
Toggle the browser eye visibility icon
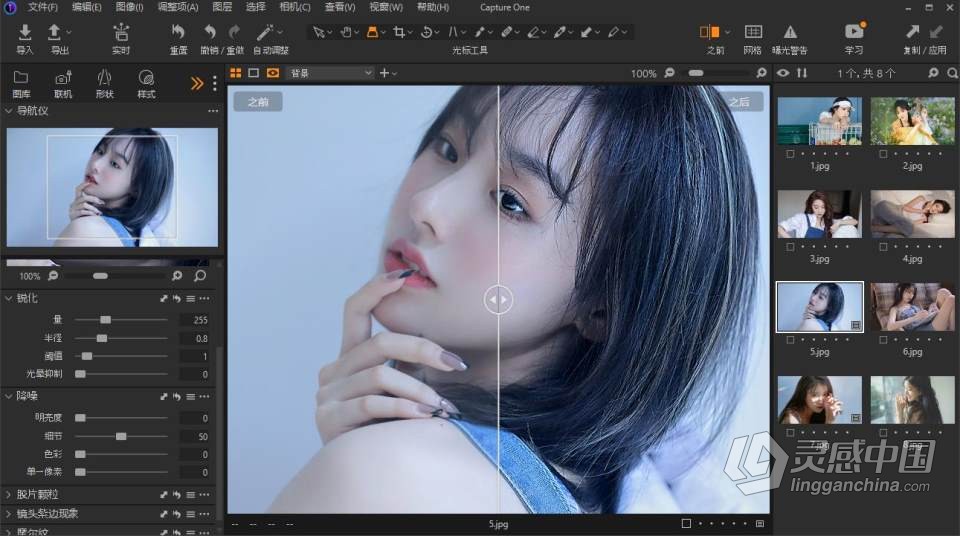pos(783,73)
